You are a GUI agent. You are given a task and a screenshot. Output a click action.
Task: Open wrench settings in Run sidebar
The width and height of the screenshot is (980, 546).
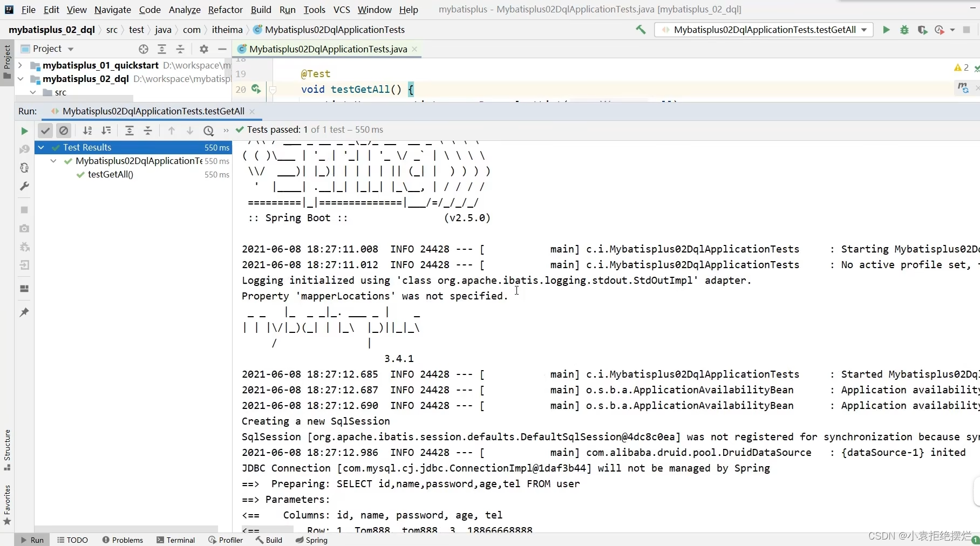point(24,186)
